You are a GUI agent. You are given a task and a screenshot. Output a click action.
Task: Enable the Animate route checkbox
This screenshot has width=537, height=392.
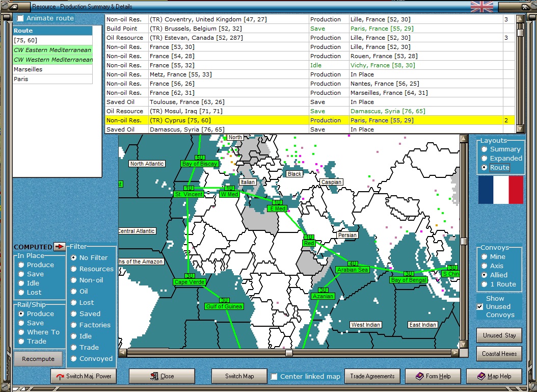click(x=20, y=18)
